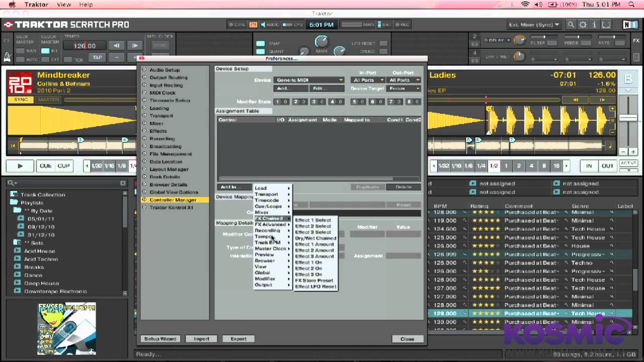Open preferences with the gear icon
Image resolution: width=644 pixels, height=362 pixels.
[583, 25]
